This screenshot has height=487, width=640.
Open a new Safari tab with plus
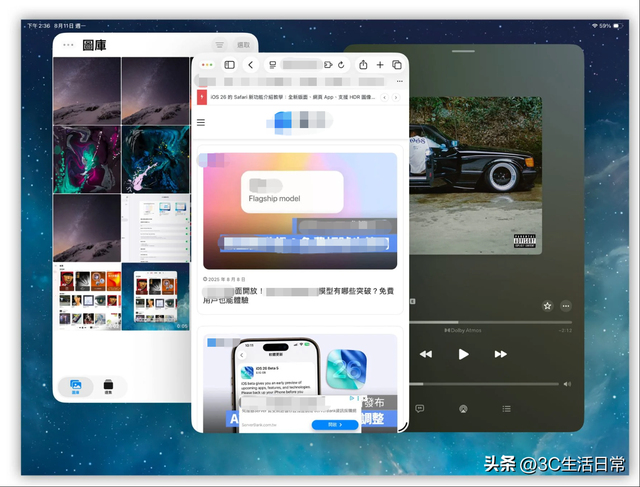coord(380,65)
